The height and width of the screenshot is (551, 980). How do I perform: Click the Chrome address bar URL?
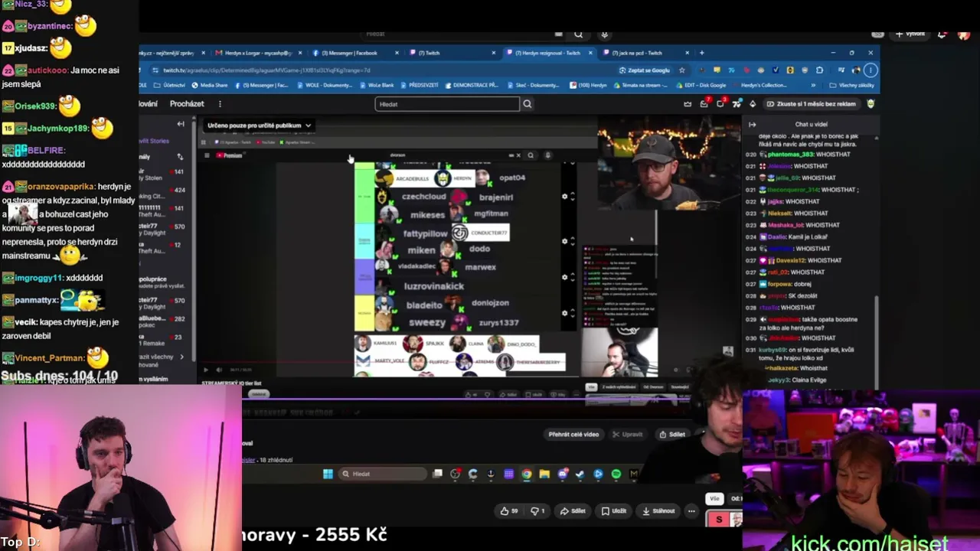[x=266, y=70]
